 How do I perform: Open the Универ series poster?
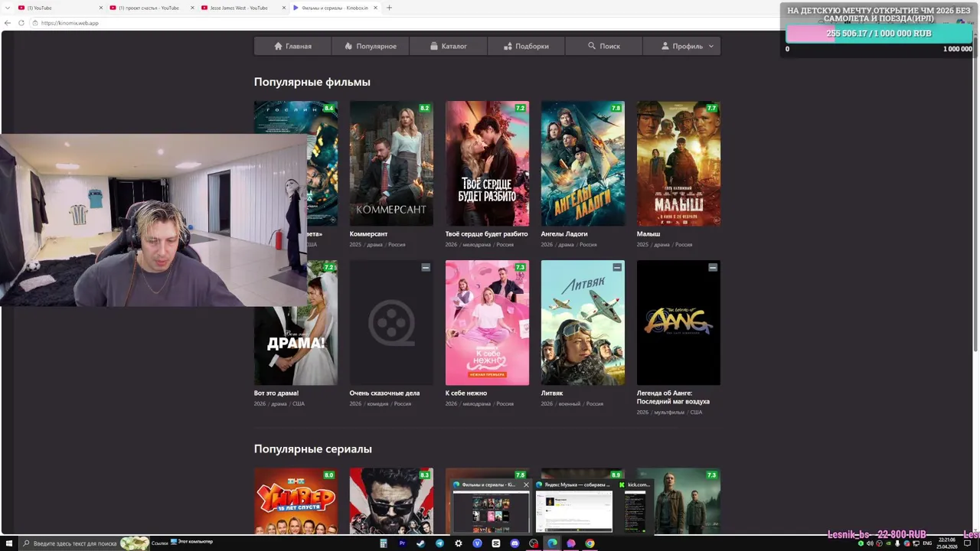pyautogui.click(x=296, y=501)
